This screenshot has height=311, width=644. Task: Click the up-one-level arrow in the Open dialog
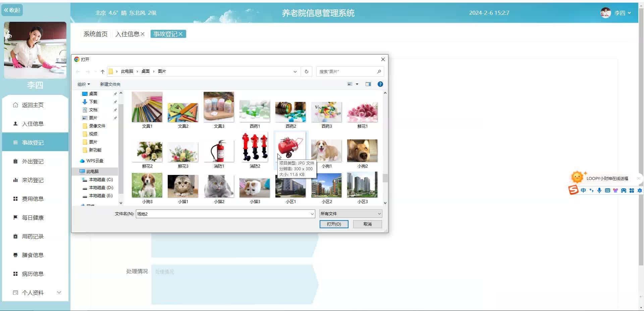103,71
